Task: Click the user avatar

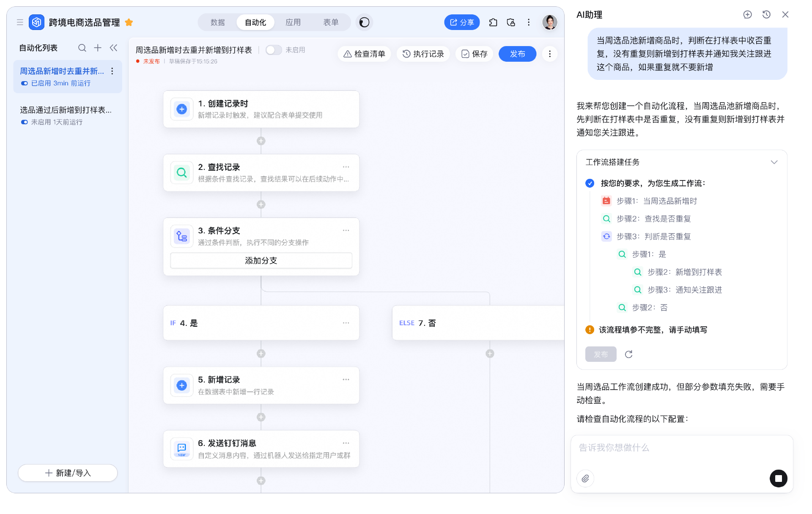Action: [550, 22]
